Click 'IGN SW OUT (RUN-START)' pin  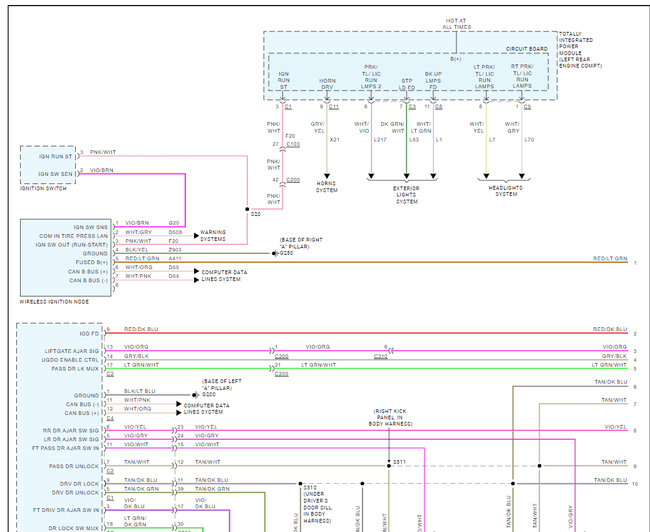point(71,245)
